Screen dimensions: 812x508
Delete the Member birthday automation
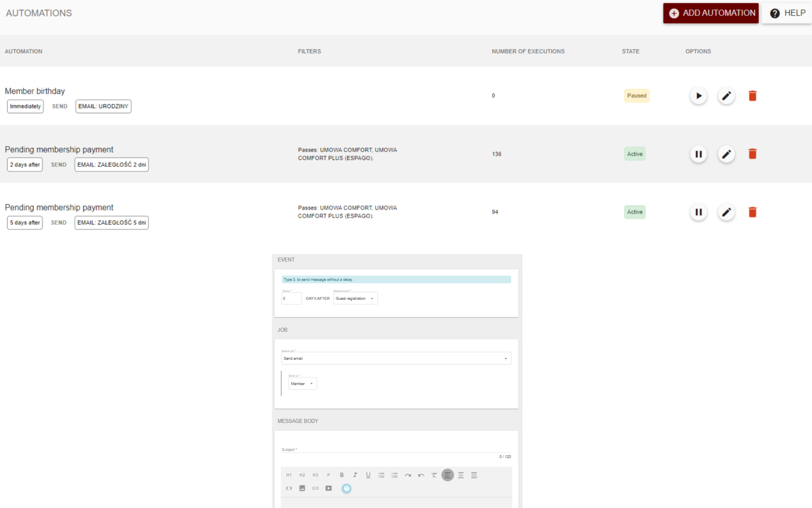[752, 96]
